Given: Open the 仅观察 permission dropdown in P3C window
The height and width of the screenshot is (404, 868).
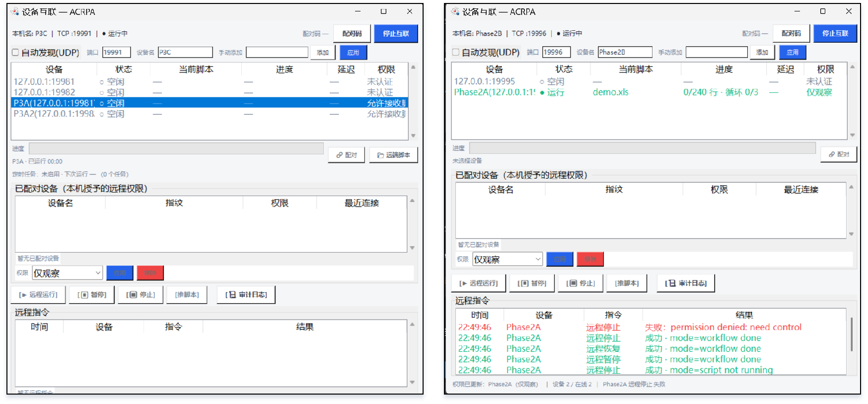Looking at the screenshot, I should pyautogui.click(x=68, y=273).
